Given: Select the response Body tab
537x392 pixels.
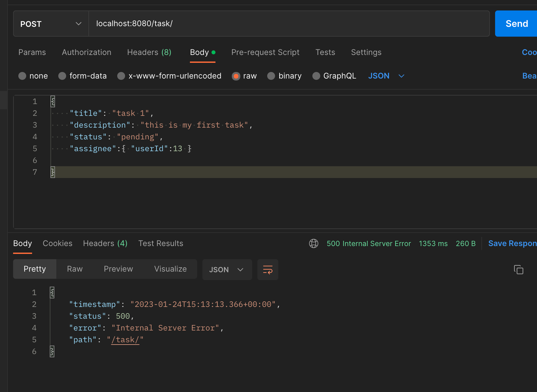Looking at the screenshot, I should [23, 243].
